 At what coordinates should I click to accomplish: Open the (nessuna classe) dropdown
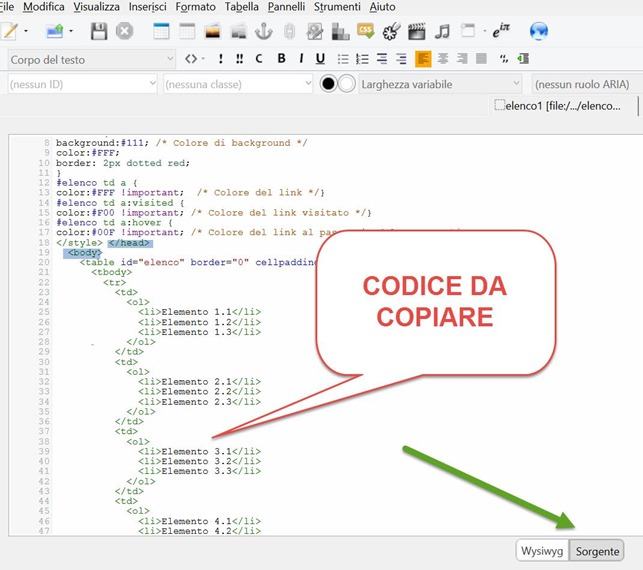(238, 84)
